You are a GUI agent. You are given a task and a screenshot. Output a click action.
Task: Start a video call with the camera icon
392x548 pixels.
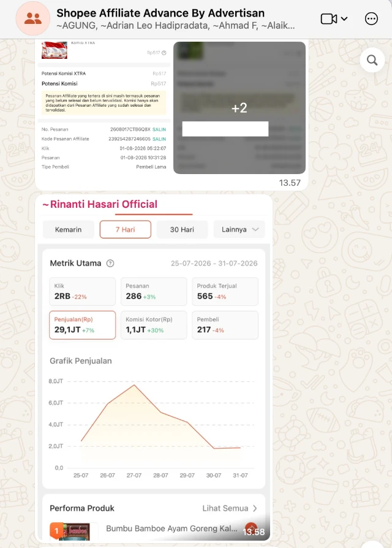click(329, 18)
